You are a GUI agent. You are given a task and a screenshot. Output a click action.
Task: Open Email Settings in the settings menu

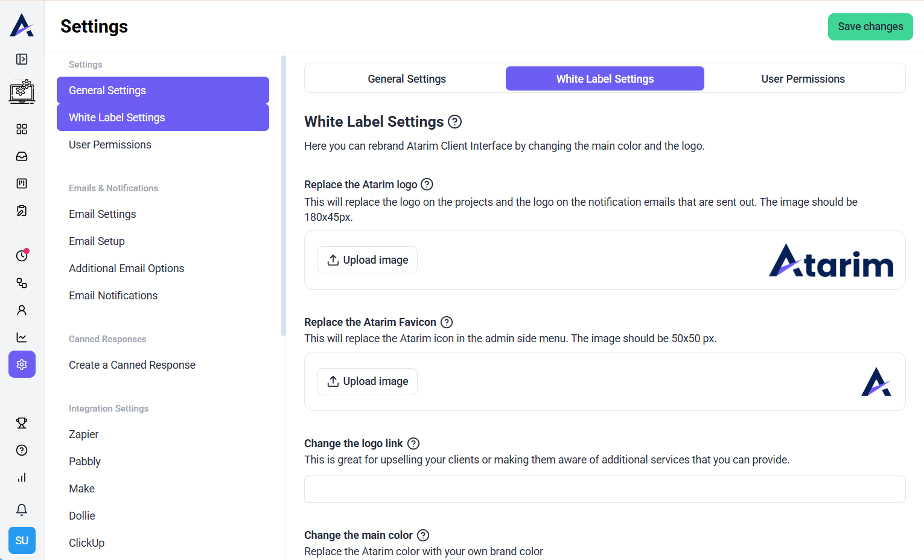pos(103,214)
